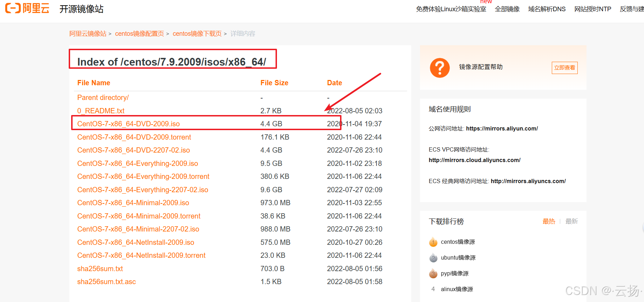Download CentOS-7-x86_64-Minimal-2207-02.iso
The image size is (644, 302).
(x=138, y=229)
